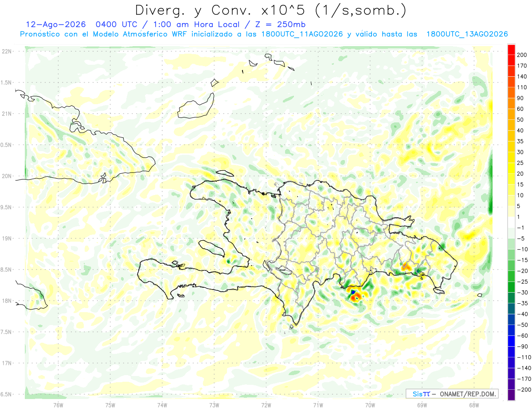Click the '72W' longitude label

tap(266, 404)
